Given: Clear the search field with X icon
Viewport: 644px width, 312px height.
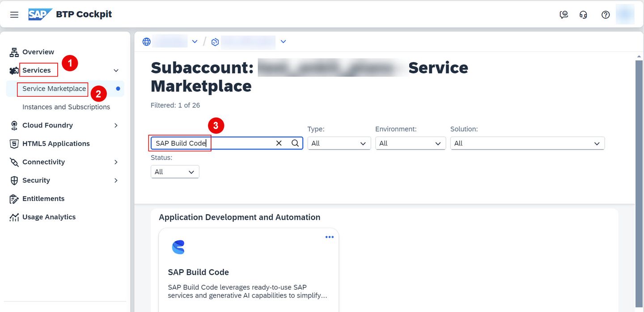Looking at the screenshot, I should [279, 143].
